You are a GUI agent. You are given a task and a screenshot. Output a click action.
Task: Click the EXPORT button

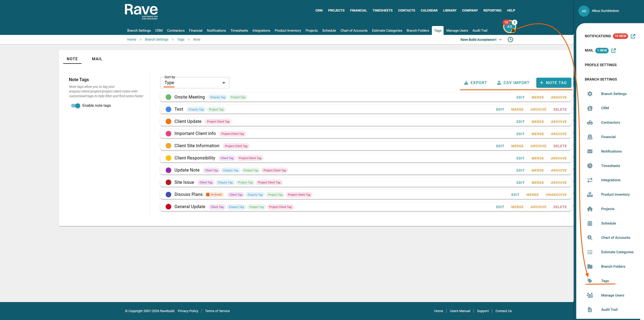(x=475, y=83)
